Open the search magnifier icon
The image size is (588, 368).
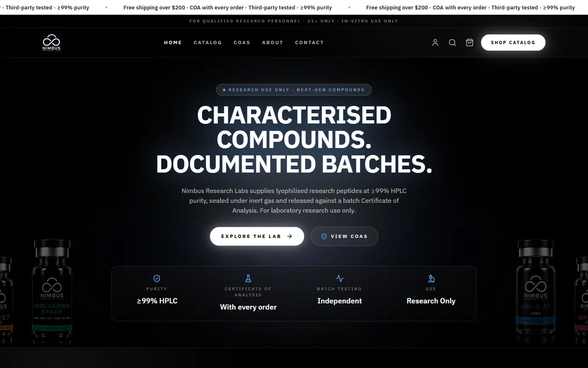pos(452,43)
